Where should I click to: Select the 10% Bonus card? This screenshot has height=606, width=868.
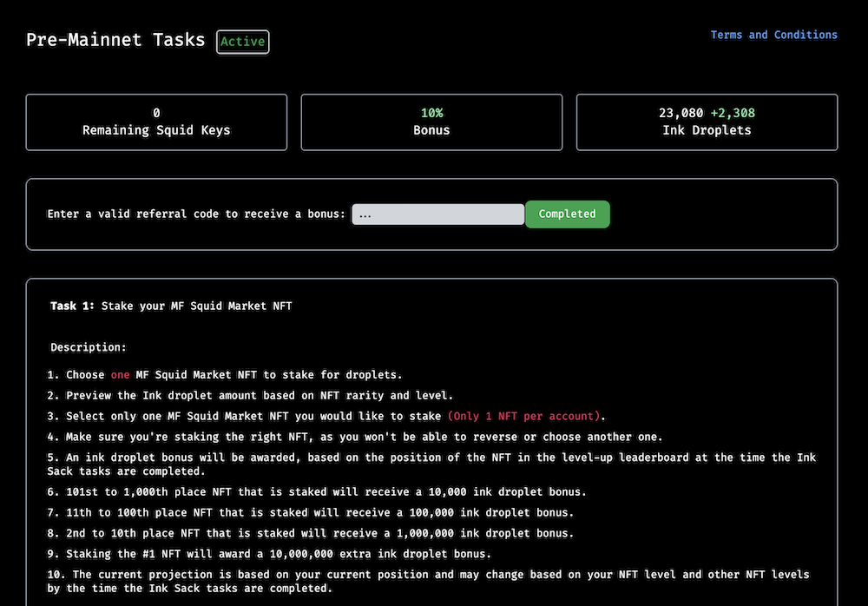click(x=431, y=122)
